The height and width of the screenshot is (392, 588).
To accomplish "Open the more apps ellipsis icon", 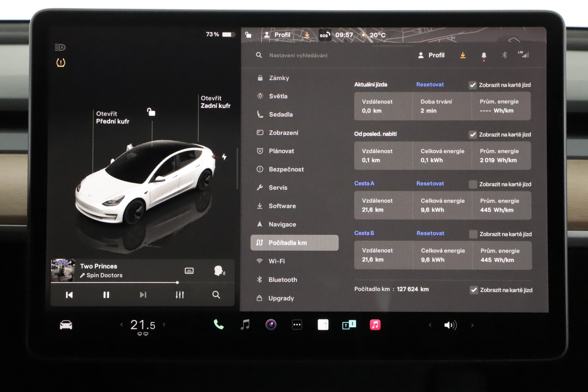I will click(297, 325).
